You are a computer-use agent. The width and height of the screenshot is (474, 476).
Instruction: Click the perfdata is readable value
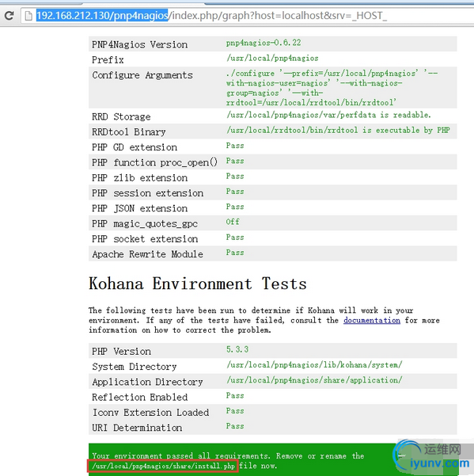(328, 115)
